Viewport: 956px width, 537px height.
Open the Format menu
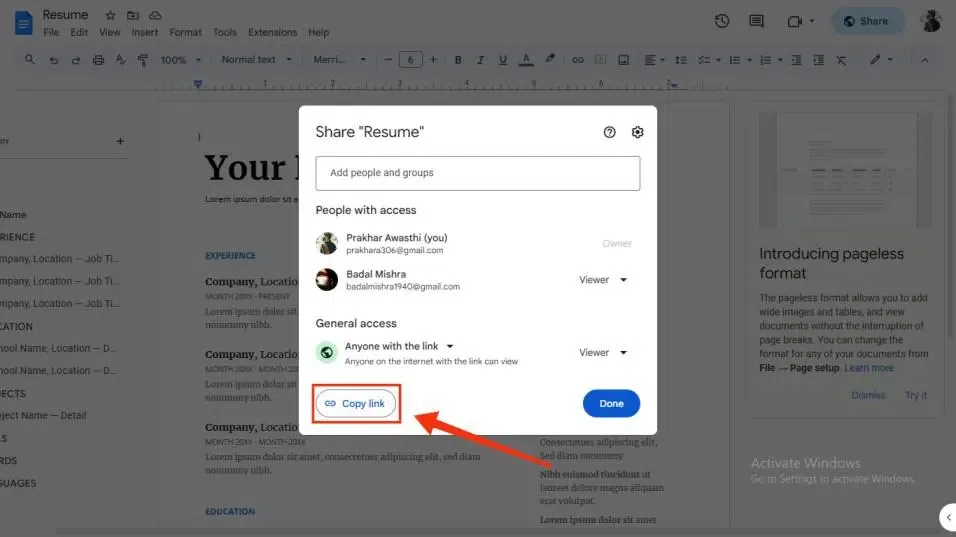pyautogui.click(x=185, y=32)
